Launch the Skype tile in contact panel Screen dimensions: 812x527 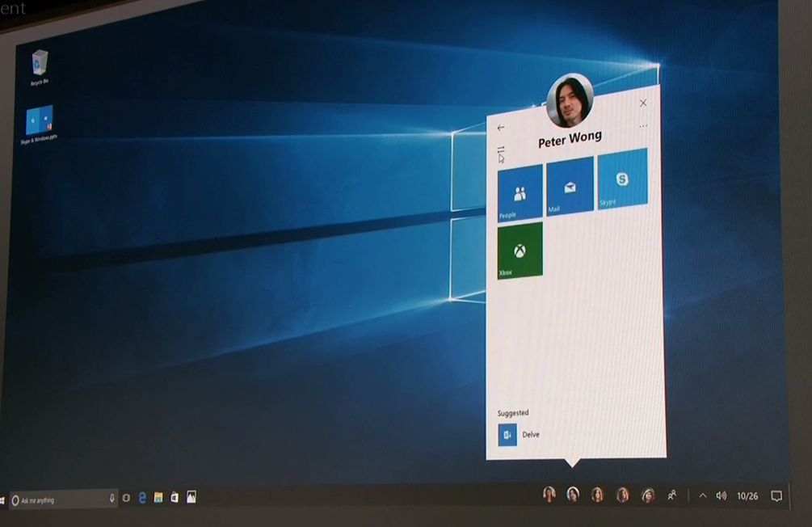click(x=622, y=179)
